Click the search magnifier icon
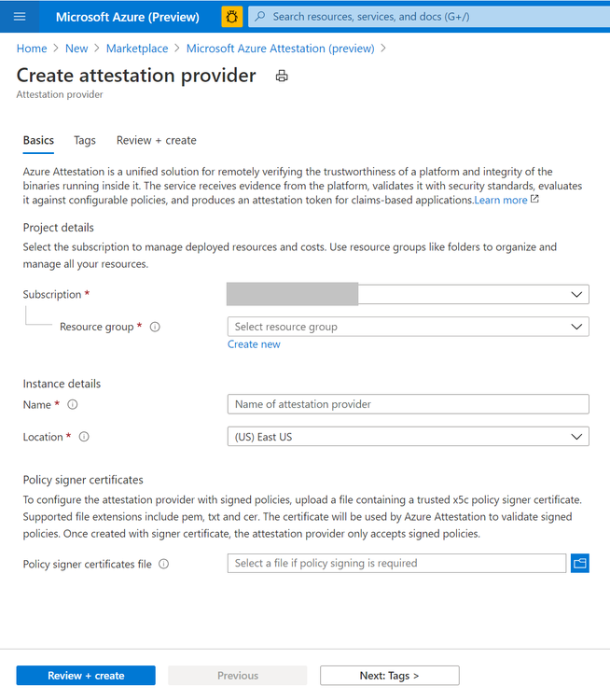610x700 pixels. click(259, 17)
